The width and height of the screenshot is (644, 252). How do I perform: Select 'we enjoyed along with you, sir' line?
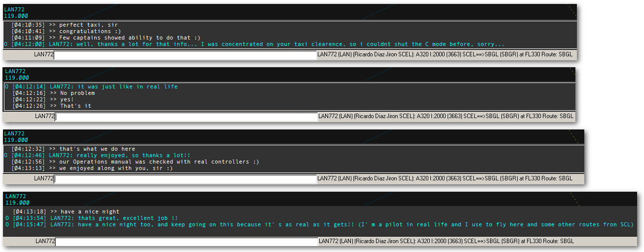point(92,168)
